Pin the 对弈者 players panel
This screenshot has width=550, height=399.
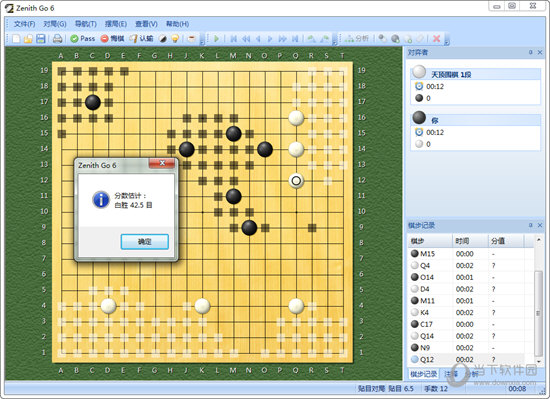[x=531, y=52]
